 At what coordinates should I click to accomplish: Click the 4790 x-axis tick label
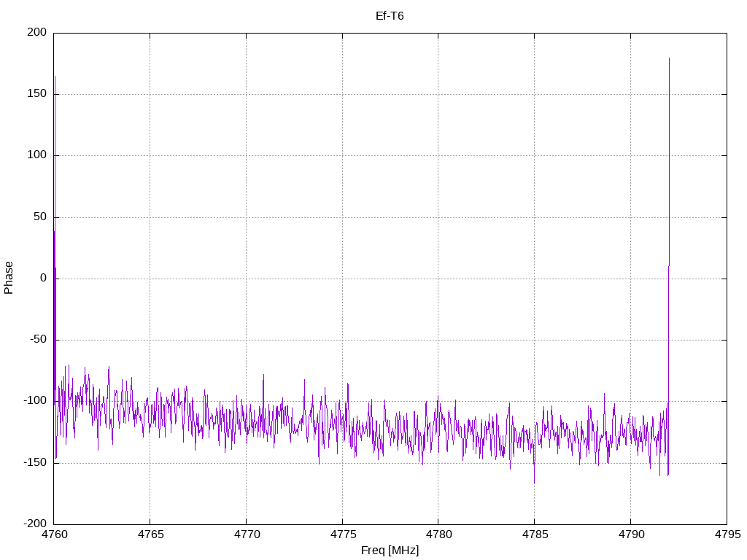tap(631, 534)
